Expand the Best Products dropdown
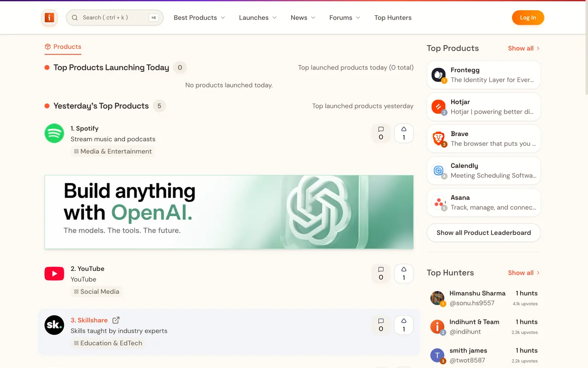The width and height of the screenshot is (588, 368). [199, 17]
